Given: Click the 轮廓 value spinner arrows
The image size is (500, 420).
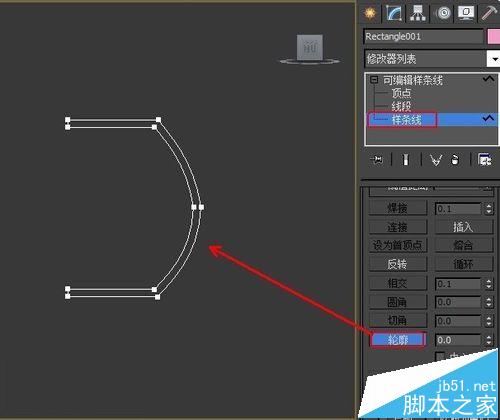Looking at the screenshot, I should [489, 340].
